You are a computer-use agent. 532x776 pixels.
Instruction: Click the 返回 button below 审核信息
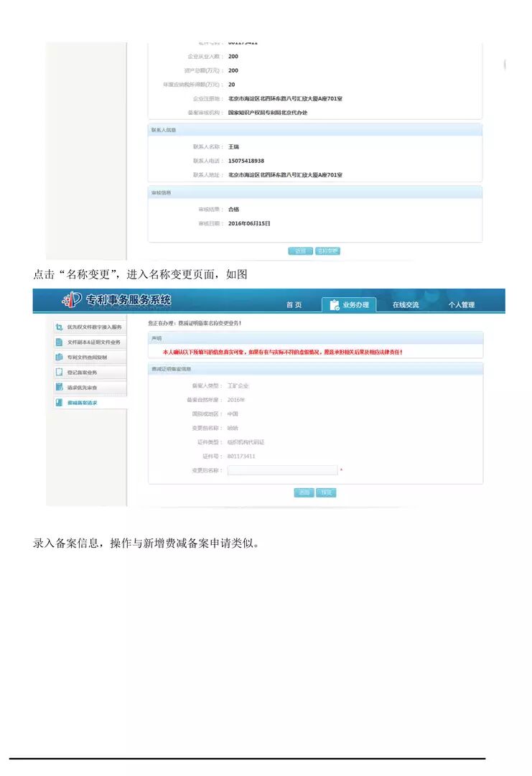tap(300, 251)
